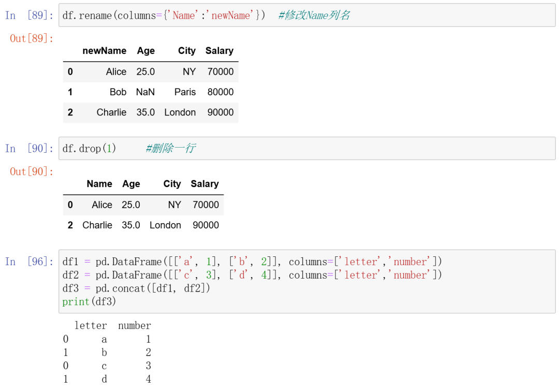The image size is (559, 392).
Task: Click the 'number' header in printed output
Action: pyautogui.click(x=135, y=326)
